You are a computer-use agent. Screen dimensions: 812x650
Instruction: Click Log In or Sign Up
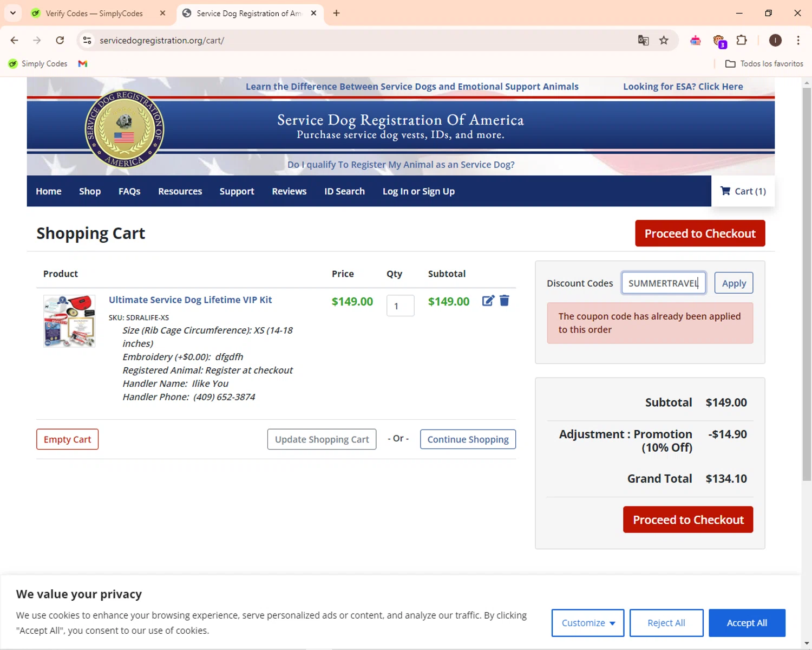click(x=418, y=191)
